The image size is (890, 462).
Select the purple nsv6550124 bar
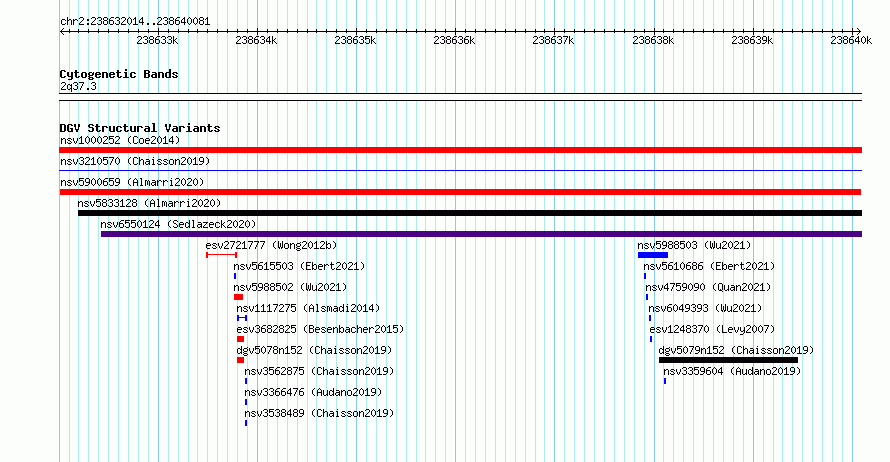[481, 234]
